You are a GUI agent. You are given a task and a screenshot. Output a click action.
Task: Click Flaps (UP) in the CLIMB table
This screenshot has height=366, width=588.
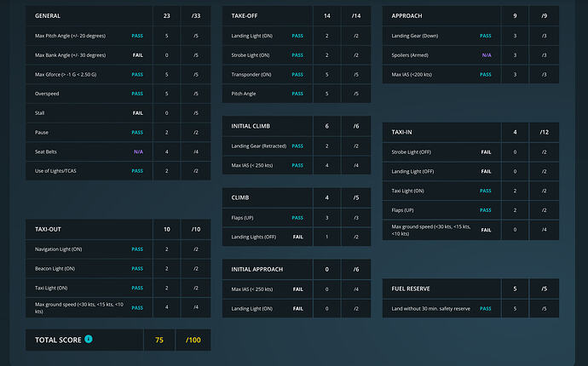click(x=242, y=218)
